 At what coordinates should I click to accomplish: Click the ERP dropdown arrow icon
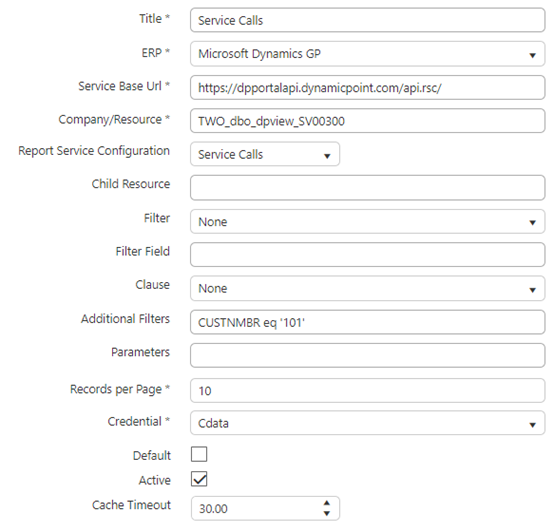coord(532,55)
